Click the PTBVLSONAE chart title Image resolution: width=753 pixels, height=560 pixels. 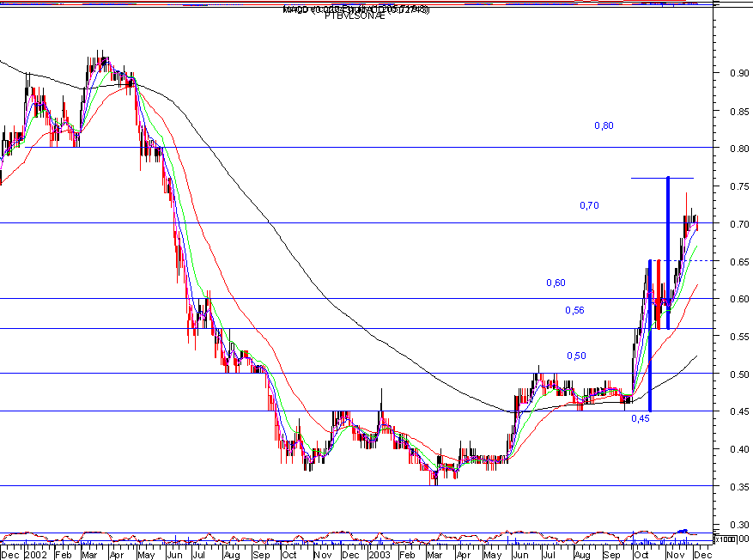pos(355,15)
